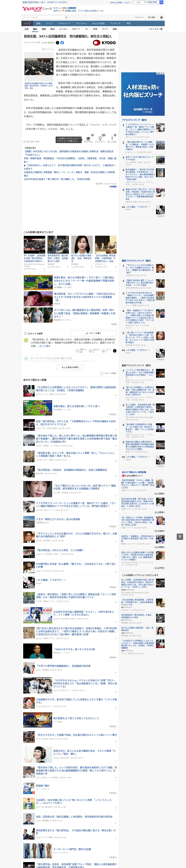Open the 有料 navigation tab
The height and width of the screenshot is (868, 186).
128,24
